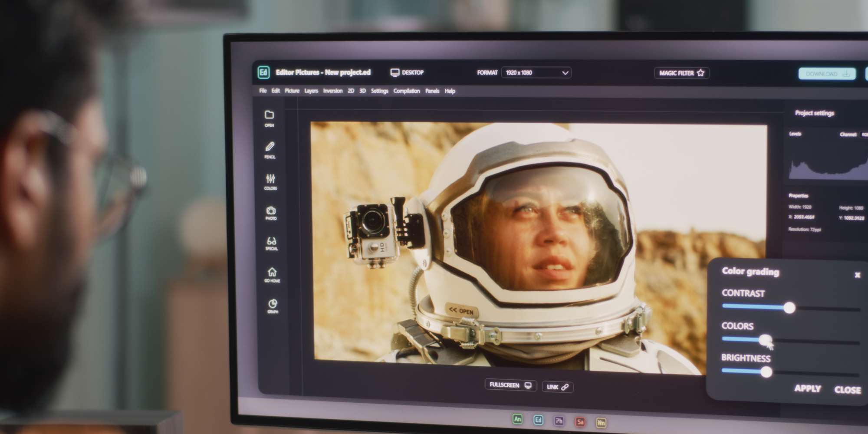Click the Go Home icon
Viewport: 868px width, 434px height.
coord(272,275)
